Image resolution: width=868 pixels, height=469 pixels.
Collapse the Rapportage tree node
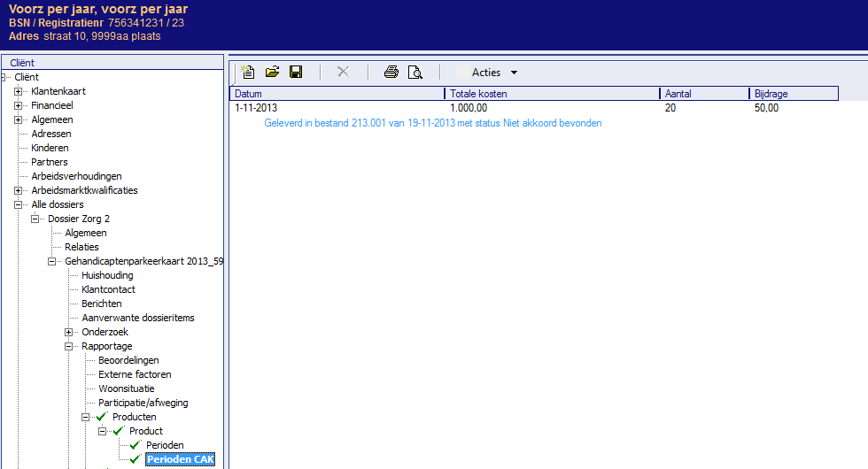click(x=69, y=346)
